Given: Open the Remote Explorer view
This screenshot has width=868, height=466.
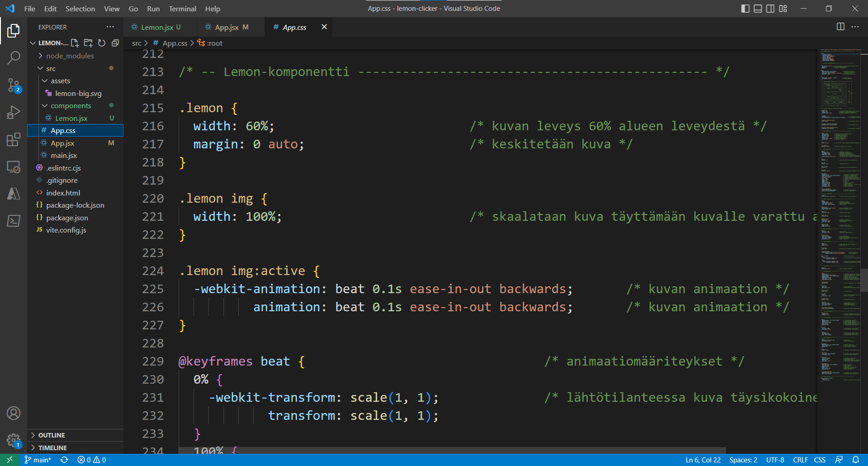Looking at the screenshot, I should click(14, 166).
